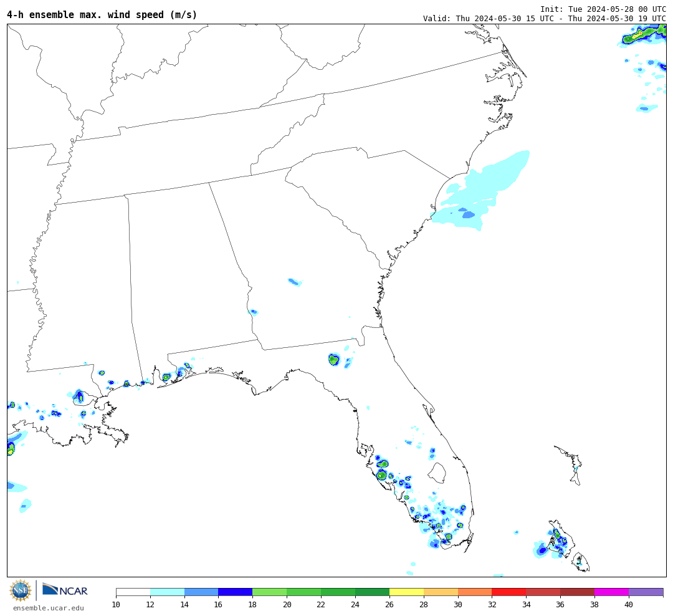The height and width of the screenshot is (616, 673).
Task: Click the colorbar label '28'
Action: pyautogui.click(x=424, y=605)
